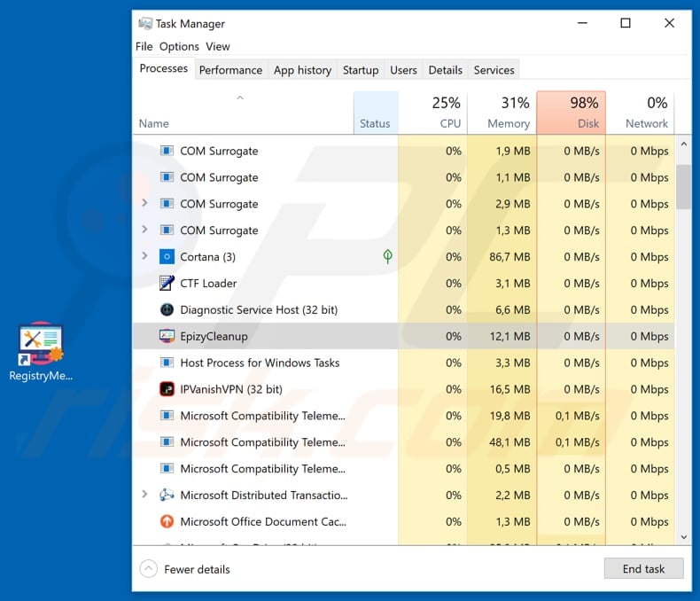Click the icon of the 19,8 MB Compatibility Telemetry

pyautogui.click(x=167, y=416)
